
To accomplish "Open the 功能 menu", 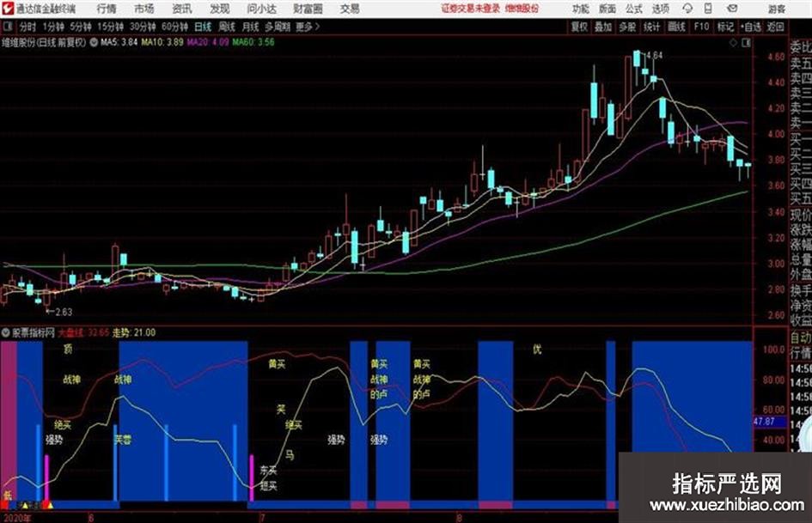I will (x=581, y=9).
